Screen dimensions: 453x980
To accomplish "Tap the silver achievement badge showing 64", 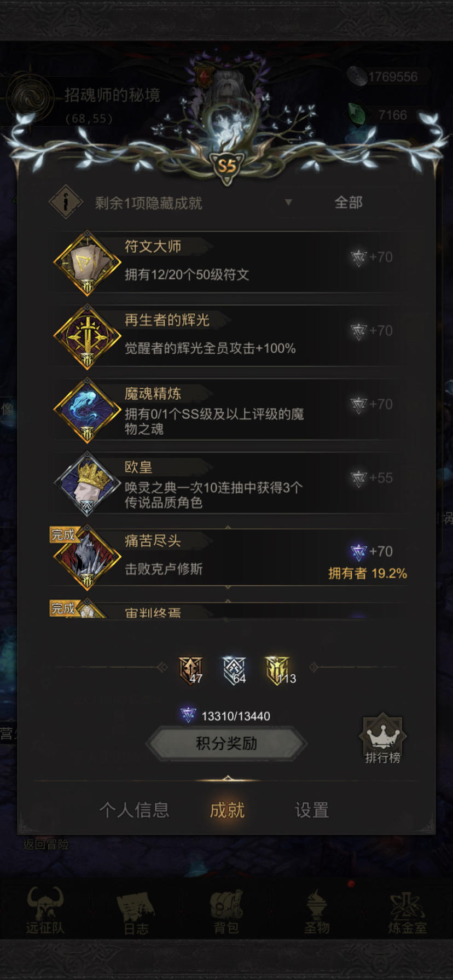I will pos(234,670).
